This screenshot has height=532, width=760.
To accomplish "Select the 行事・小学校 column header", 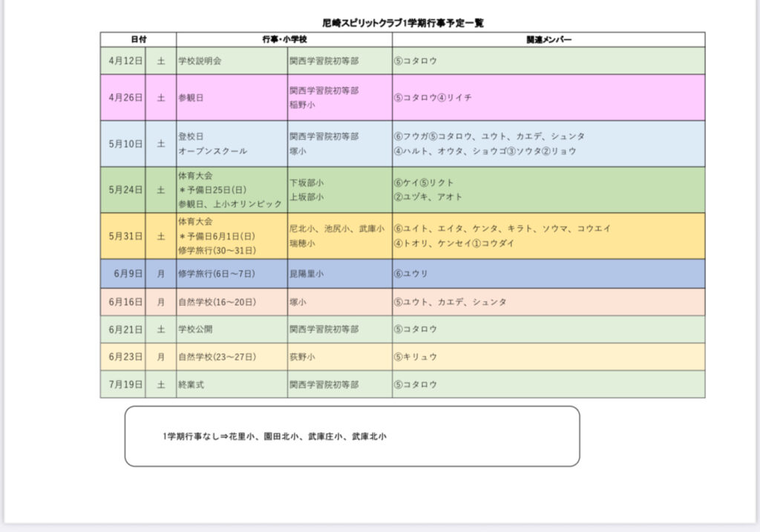I will coord(284,39).
